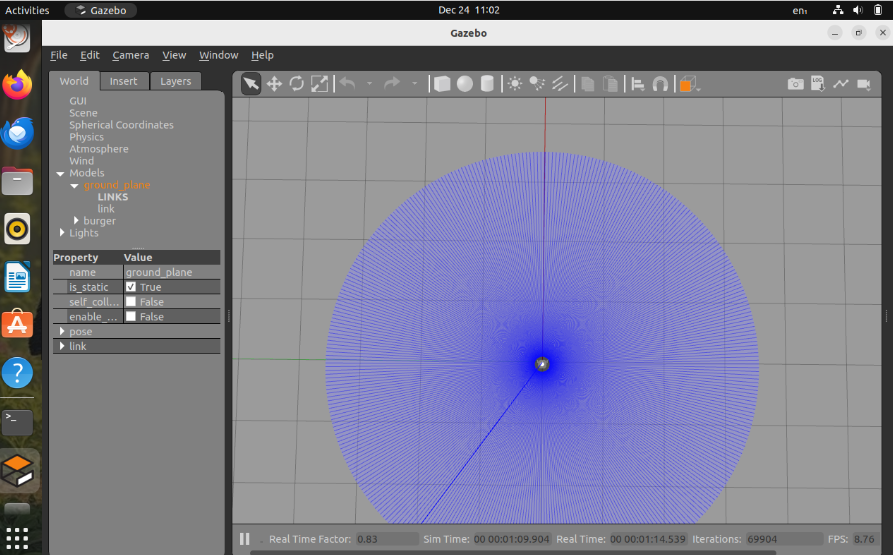Screen dimensions: 893x555
Task: Open redo history dropdown arrow
Action: (415, 84)
